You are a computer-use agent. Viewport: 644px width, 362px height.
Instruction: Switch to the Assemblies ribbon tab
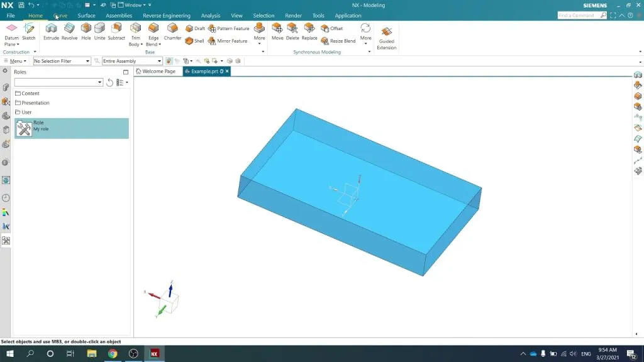[x=119, y=16]
